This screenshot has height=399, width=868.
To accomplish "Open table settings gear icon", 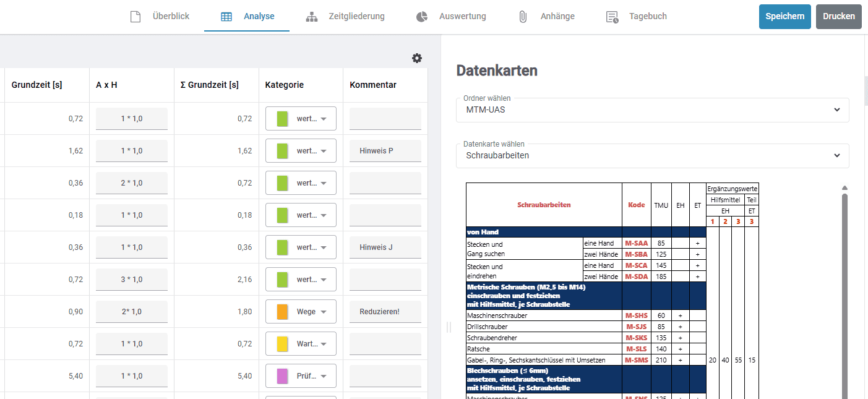I will click(417, 58).
